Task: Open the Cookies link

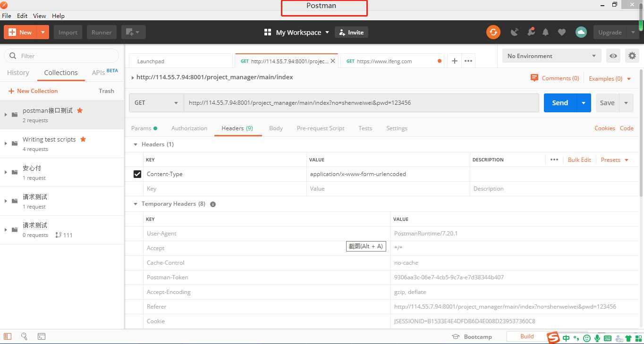Action: point(604,128)
